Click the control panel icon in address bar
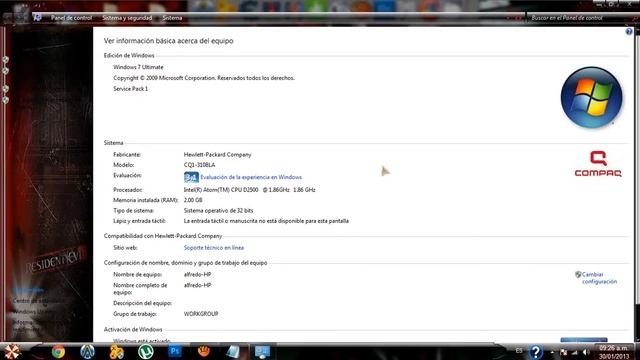 pos(37,18)
